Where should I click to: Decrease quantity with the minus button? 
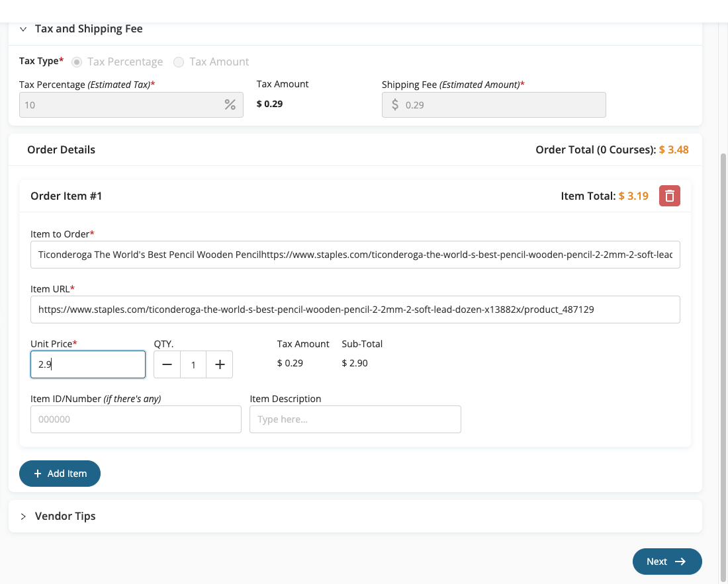pyautogui.click(x=167, y=364)
